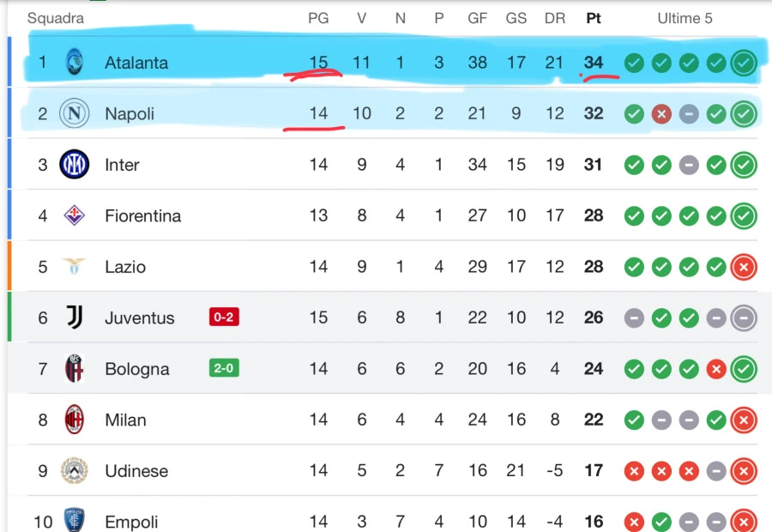Image resolution: width=772 pixels, height=532 pixels.
Task: Click the Juventus J logo
Action: point(75,317)
